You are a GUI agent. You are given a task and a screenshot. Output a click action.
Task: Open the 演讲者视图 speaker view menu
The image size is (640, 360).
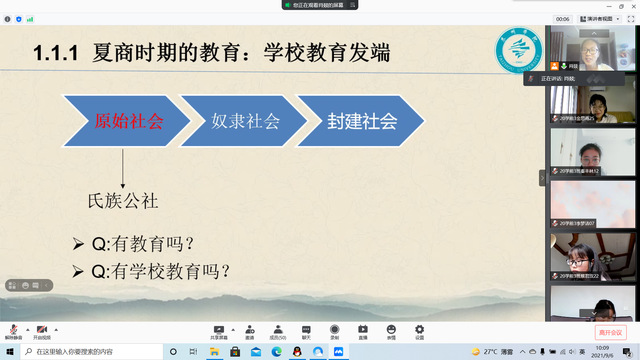600,19
